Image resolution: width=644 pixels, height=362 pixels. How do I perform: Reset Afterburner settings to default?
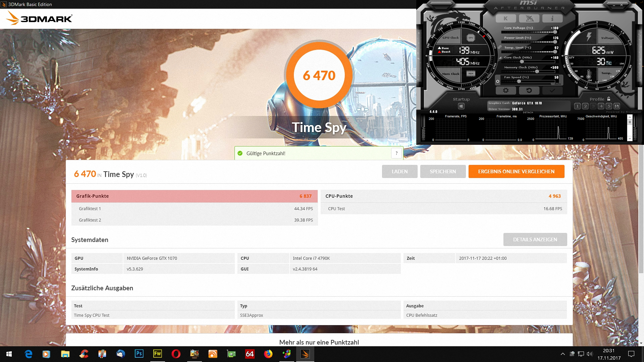[529, 90]
